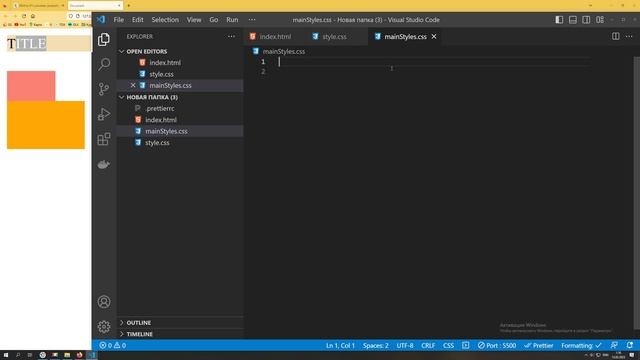The image size is (640, 360).
Task: Open File Explorer from the taskbar
Action: 67,355
